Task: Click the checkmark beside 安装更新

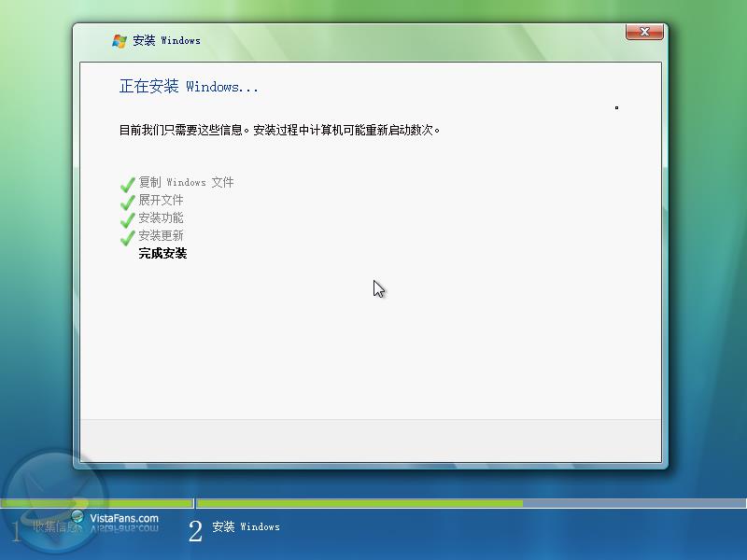Action: 128,235
